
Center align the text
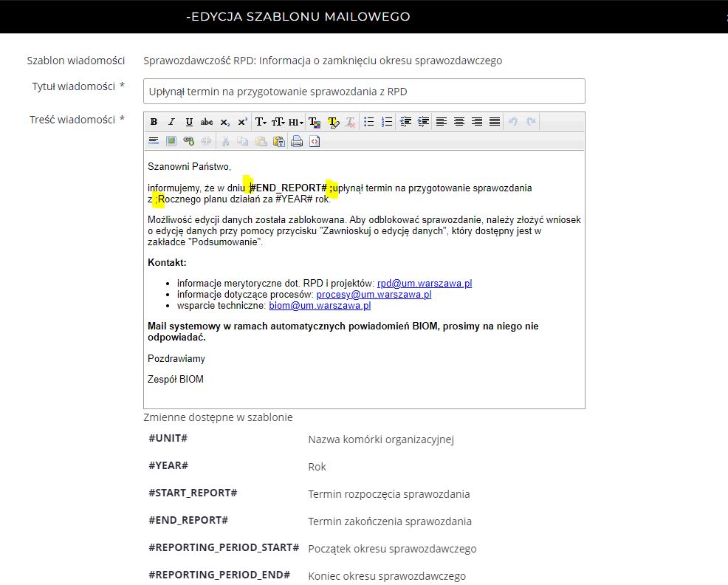click(x=459, y=122)
